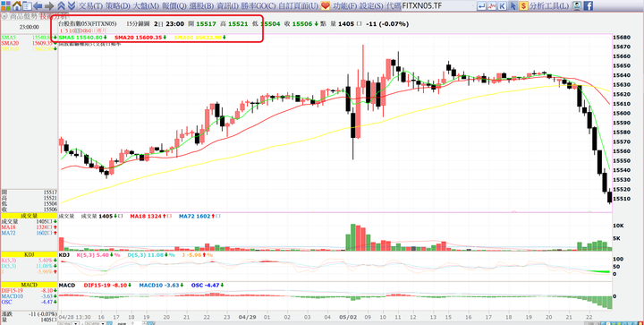Select the SMA60 15622.90 chart legend
Screen dimensions: 644x325
click(x=200, y=38)
